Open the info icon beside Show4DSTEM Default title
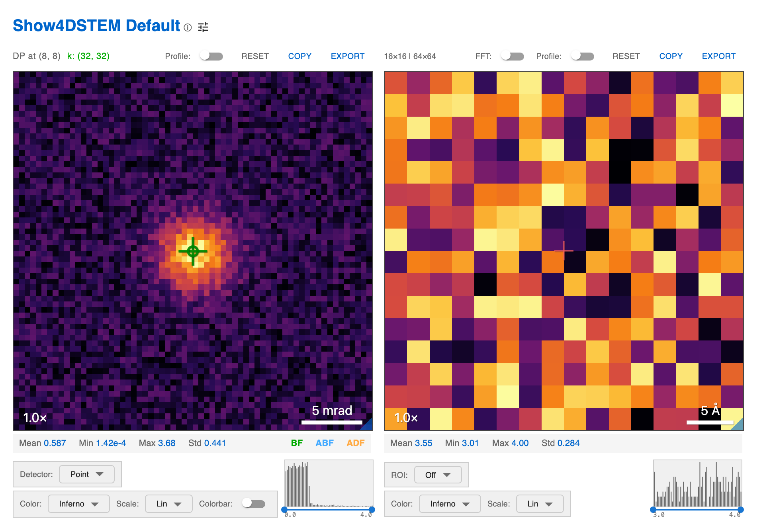The height and width of the screenshot is (532, 771). click(x=188, y=27)
